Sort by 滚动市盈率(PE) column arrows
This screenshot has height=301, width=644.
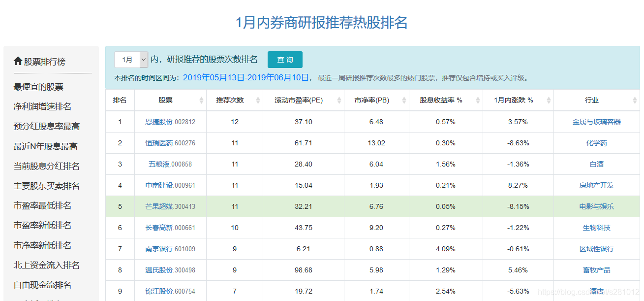click(x=339, y=100)
